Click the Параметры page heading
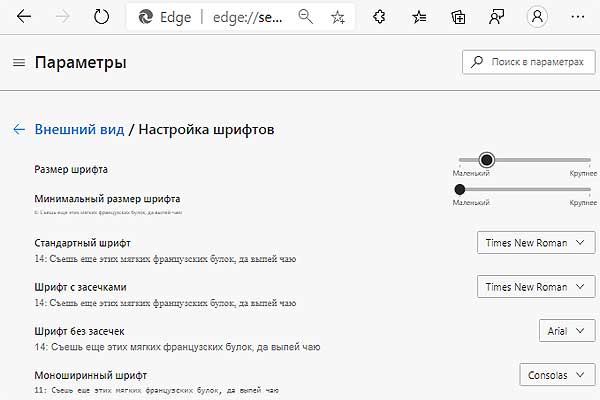The height and width of the screenshot is (400, 600). (80, 63)
